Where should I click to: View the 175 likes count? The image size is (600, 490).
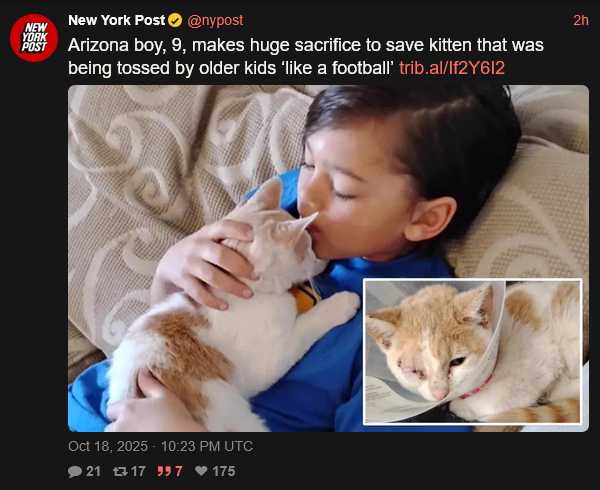pyautogui.click(x=224, y=471)
